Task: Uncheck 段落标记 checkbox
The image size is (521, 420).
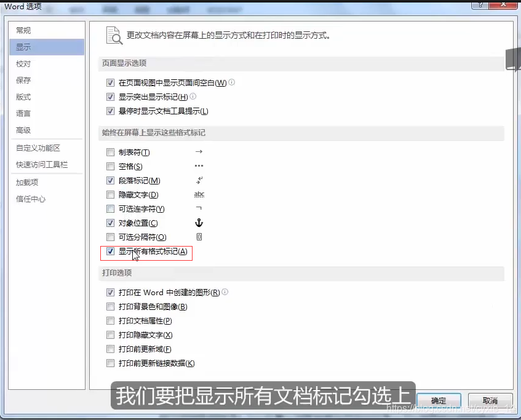Action: tap(110, 180)
